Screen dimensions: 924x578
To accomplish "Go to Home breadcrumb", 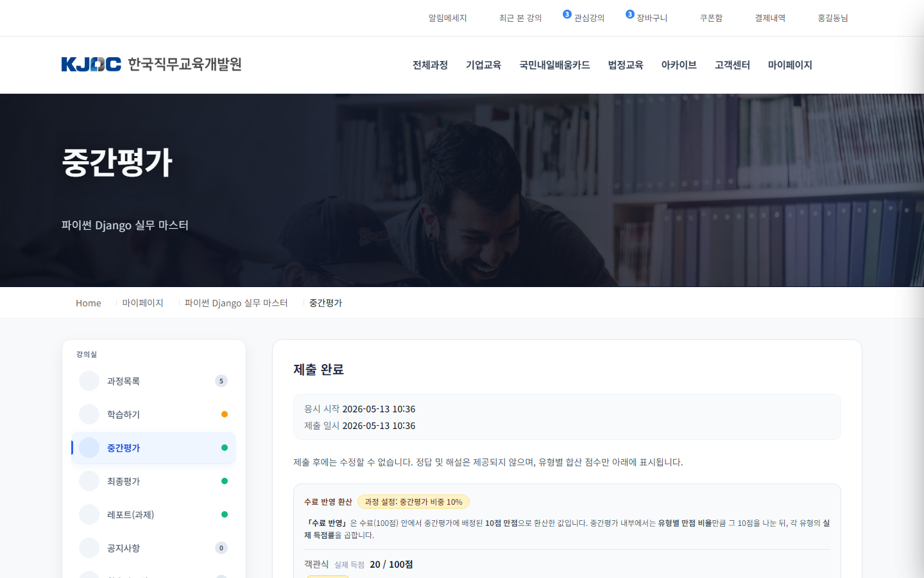I will click(x=89, y=303).
